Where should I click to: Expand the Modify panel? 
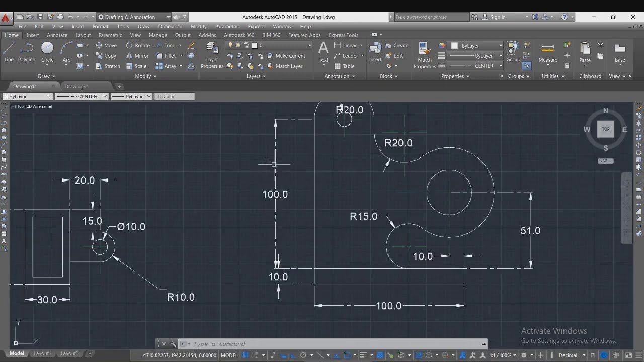coord(145,76)
